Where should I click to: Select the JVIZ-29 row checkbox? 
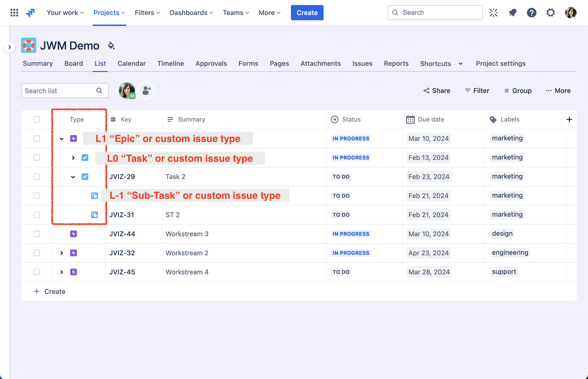tap(37, 176)
